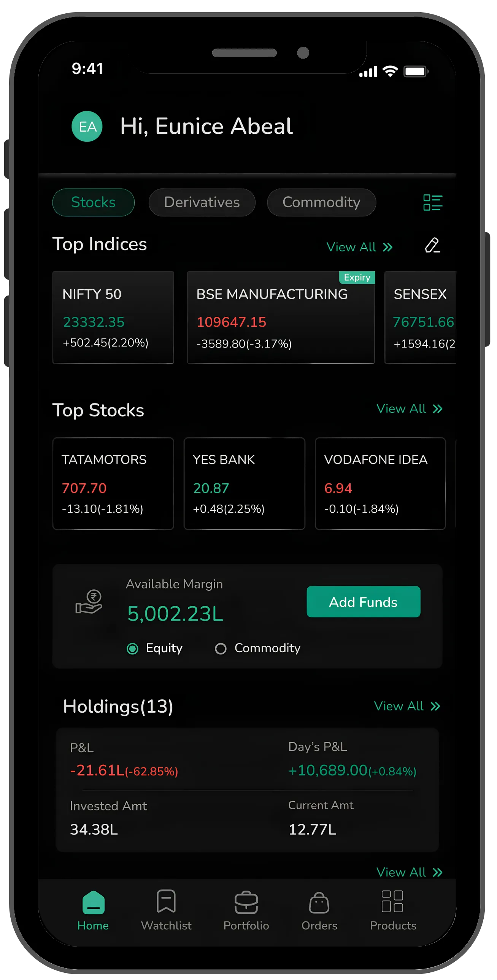Tap the battery status icon

click(416, 71)
